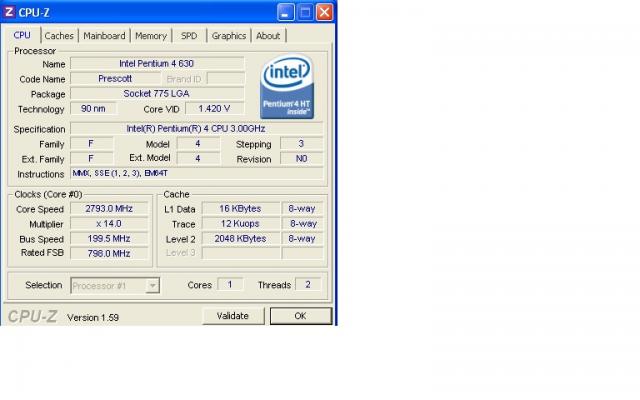Click the CPU-Z logo at bottom left
Image resolution: width=640 pixels, height=400 pixels.
pos(33,316)
